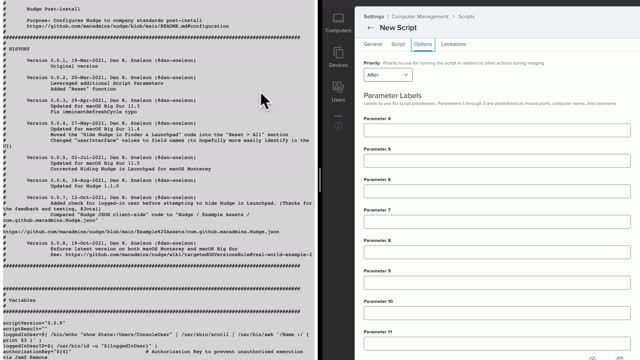The width and height of the screenshot is (640, 360).
Task: Click the Parameter 5 label field
Action: pos(497,161)
